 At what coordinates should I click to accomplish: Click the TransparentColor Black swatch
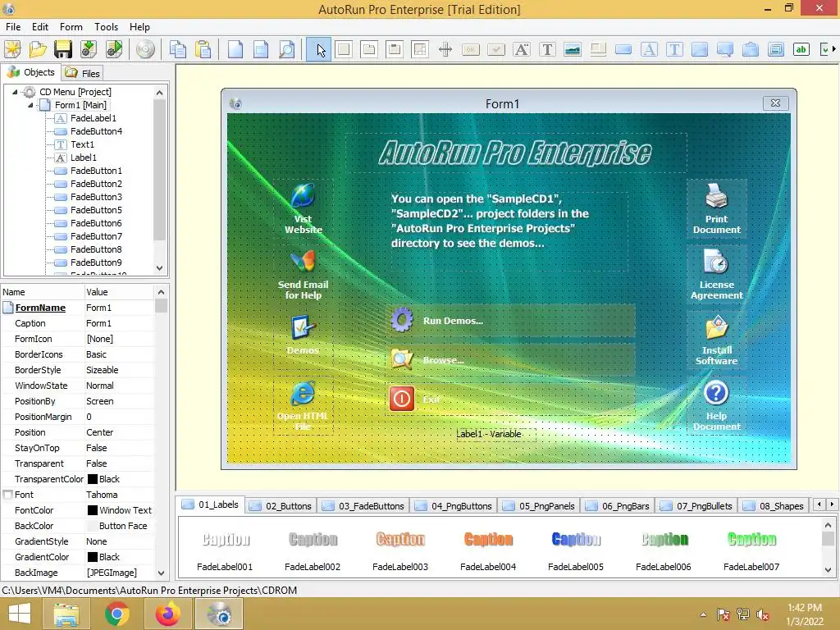click(92, 479)
